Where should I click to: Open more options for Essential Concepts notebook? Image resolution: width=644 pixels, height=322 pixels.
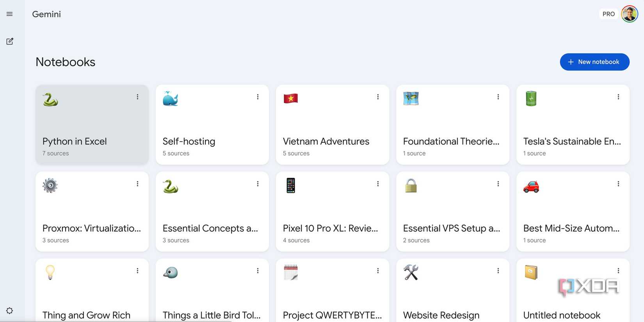pos(258,184)
